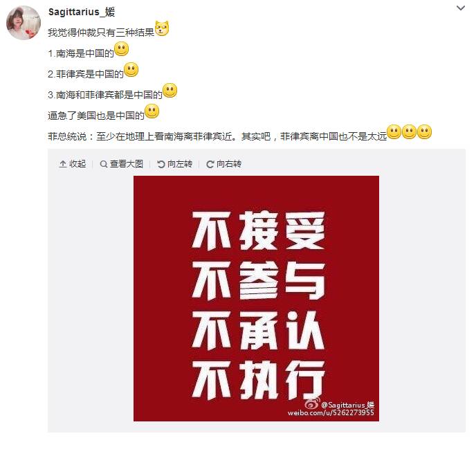Open the Sagittarius_媛 username link
This screenshot has width=476, height=456.
coord(82,12)
